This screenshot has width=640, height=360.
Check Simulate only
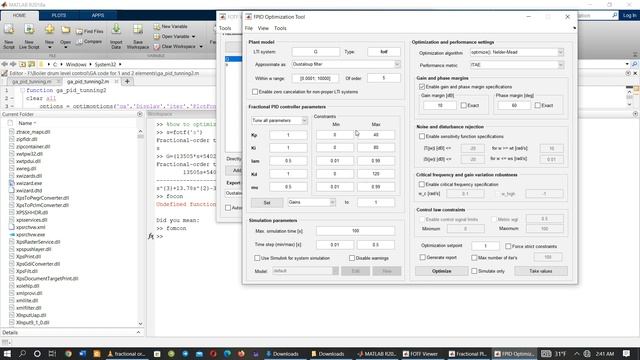point(474,271)
